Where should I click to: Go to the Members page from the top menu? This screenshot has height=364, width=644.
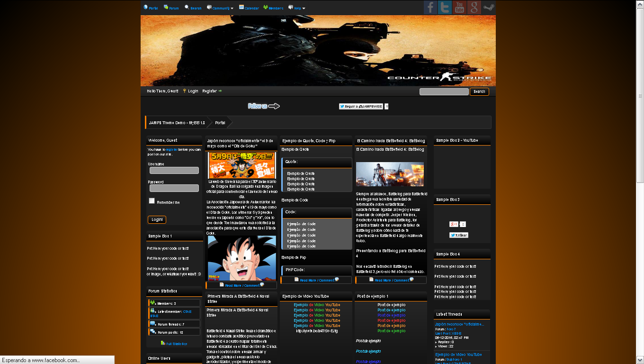pos(274,8)
